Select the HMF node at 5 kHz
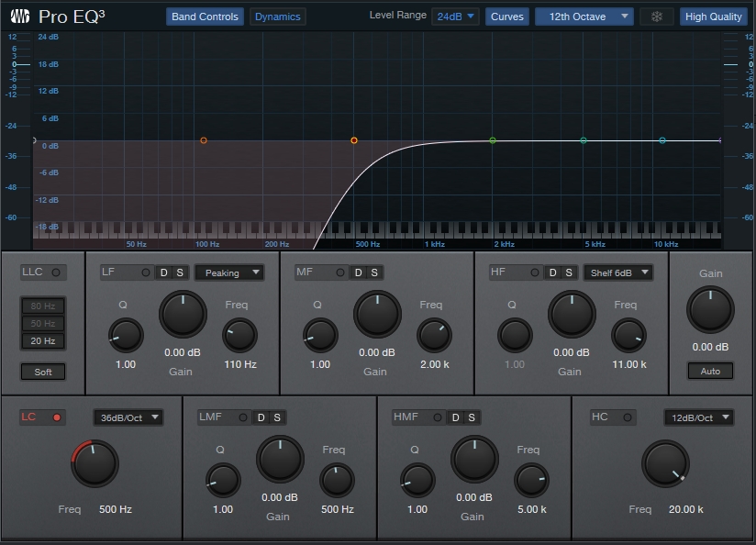Screen dimensions: 756x545 [584, 140]
